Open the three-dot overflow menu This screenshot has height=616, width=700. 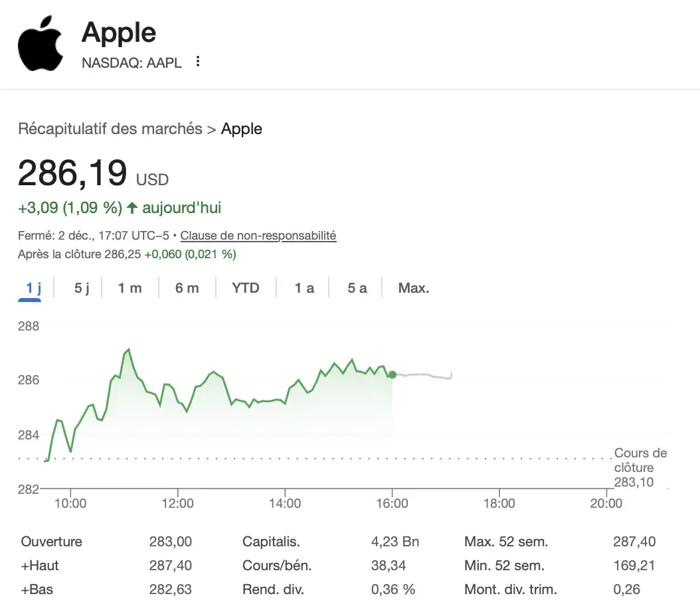(x=197, y=60)
